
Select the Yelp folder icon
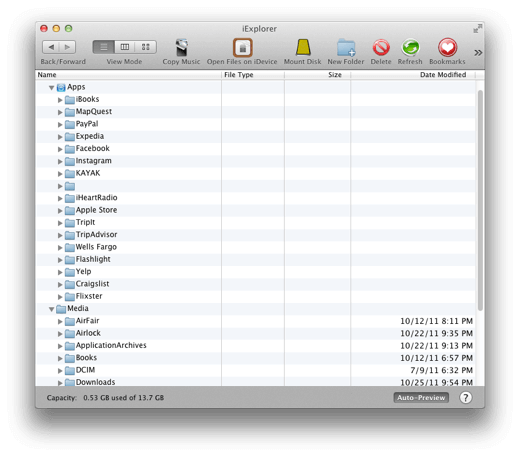pyautogui.click(x=70, y=272)
